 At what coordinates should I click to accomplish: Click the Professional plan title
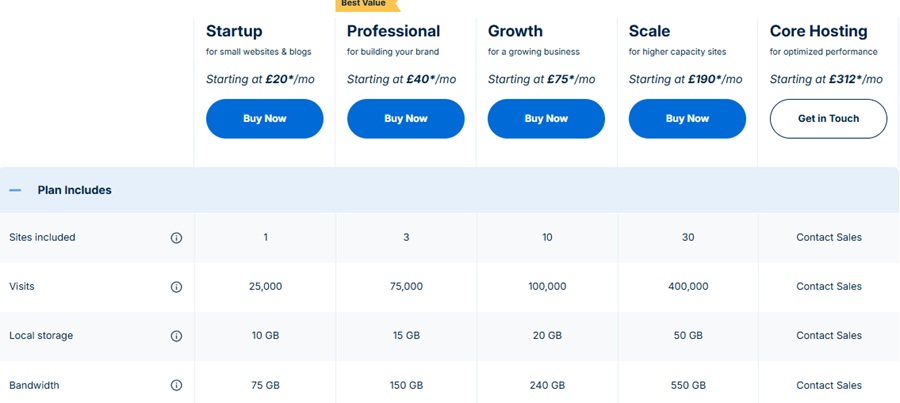coord(393,31)
